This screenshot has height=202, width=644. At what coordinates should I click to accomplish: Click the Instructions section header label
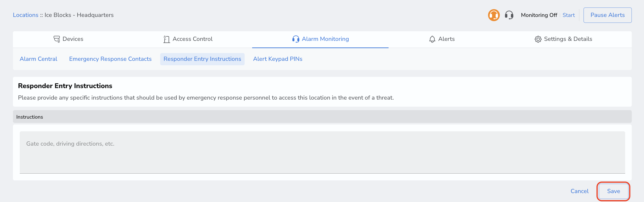coord(29,117)
